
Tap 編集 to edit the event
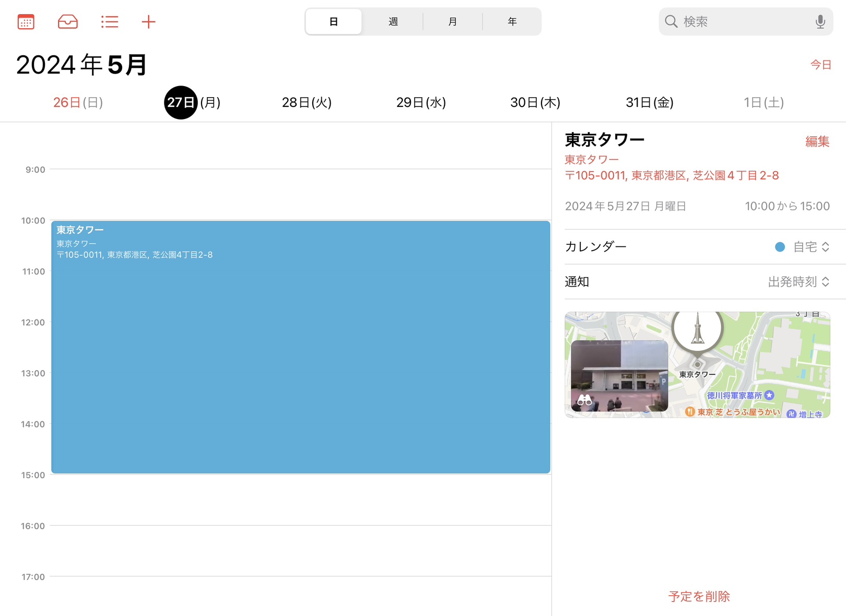(x=817, y=141)
